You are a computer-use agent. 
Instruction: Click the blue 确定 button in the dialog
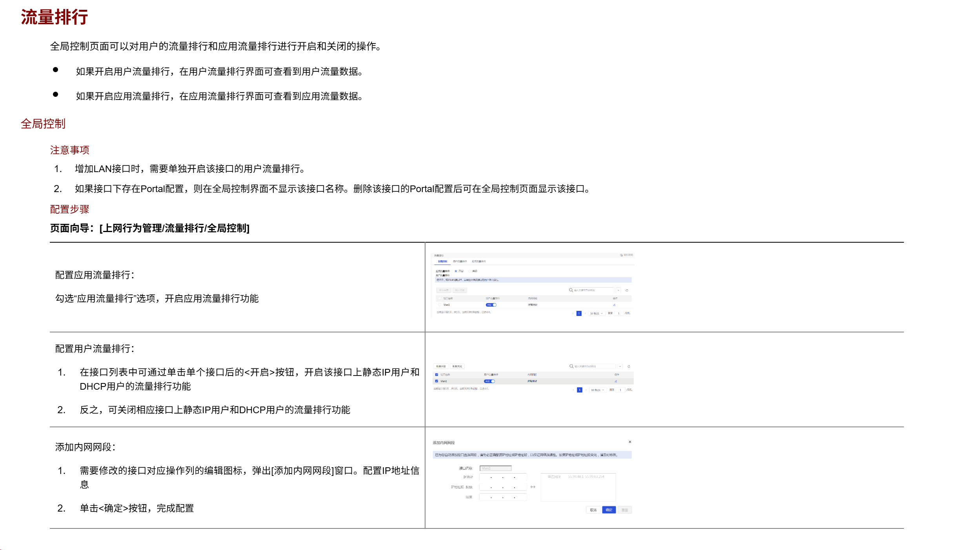(609, 510)
